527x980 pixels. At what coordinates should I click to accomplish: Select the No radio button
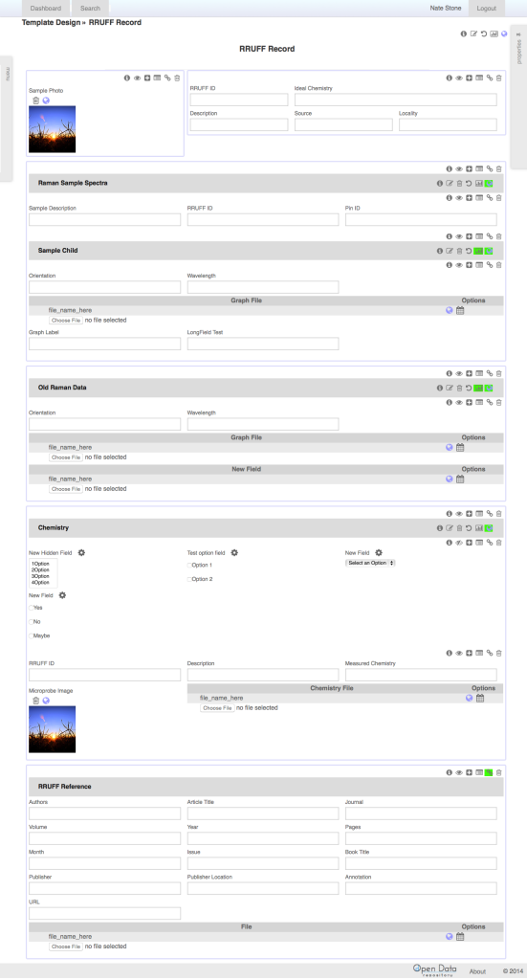pyautogui.click(x=32, y=622)
